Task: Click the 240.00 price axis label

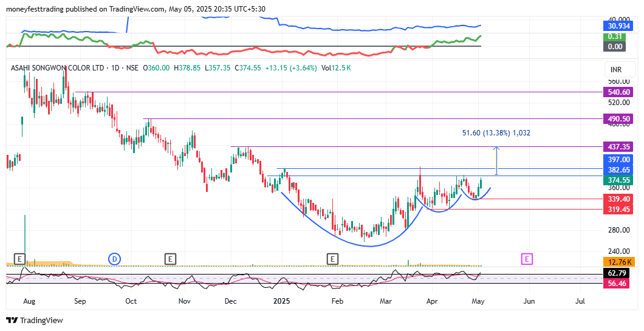Action: [x=619, y=251]
